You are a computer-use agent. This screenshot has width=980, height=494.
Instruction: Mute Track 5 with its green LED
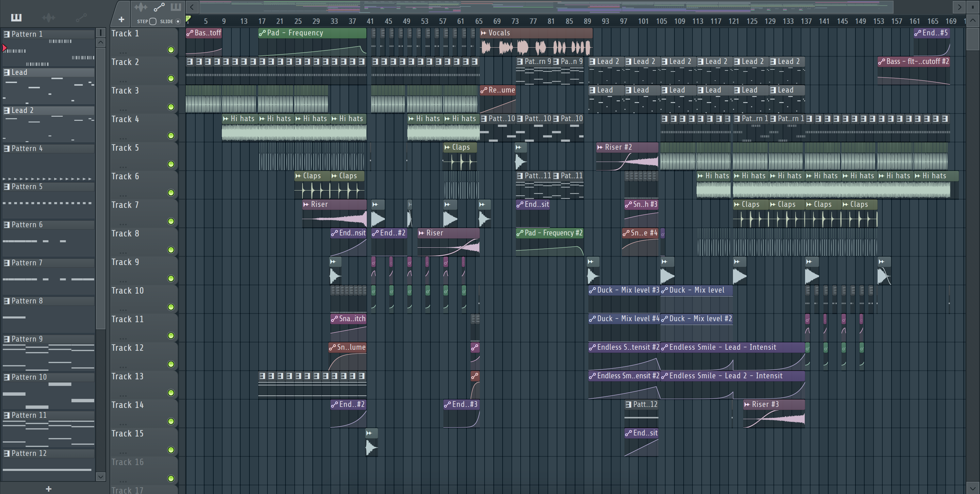tap(171, 164)
